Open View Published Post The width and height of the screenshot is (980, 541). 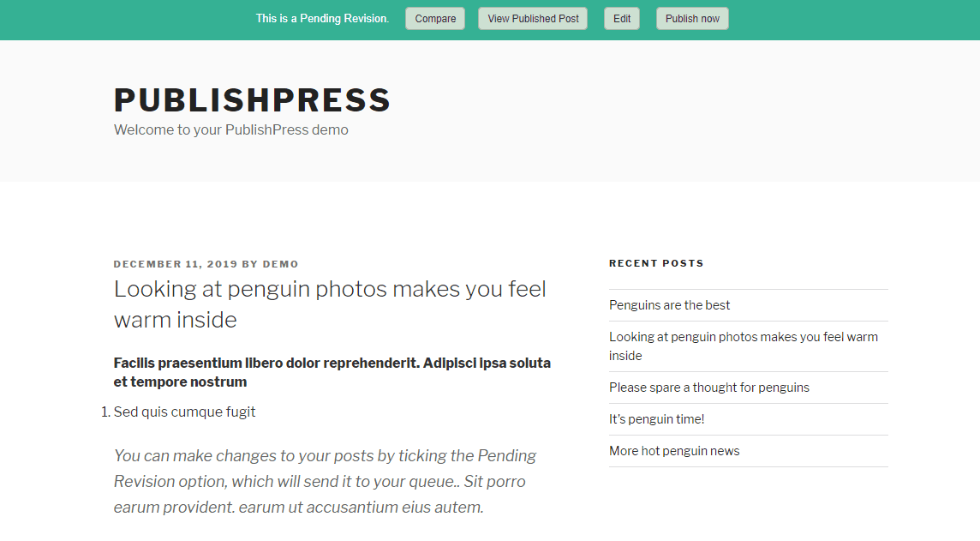point(533,19)
